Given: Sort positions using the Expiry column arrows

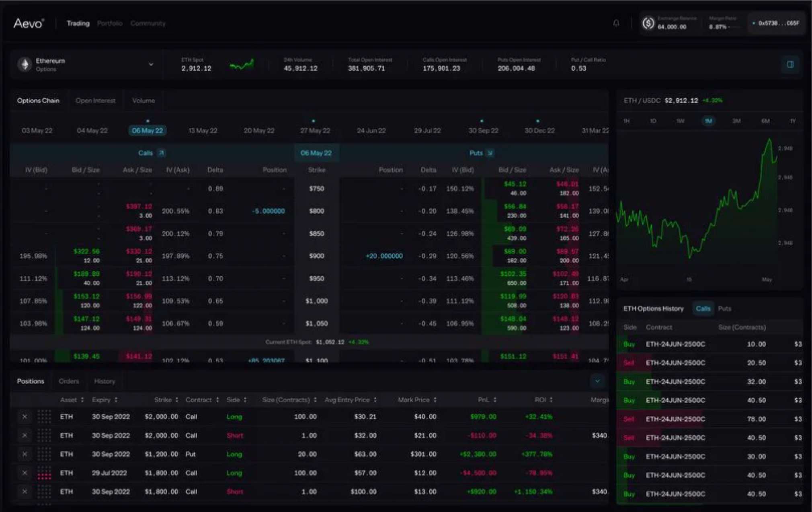Looking at the screenshot, I should 117,399.
